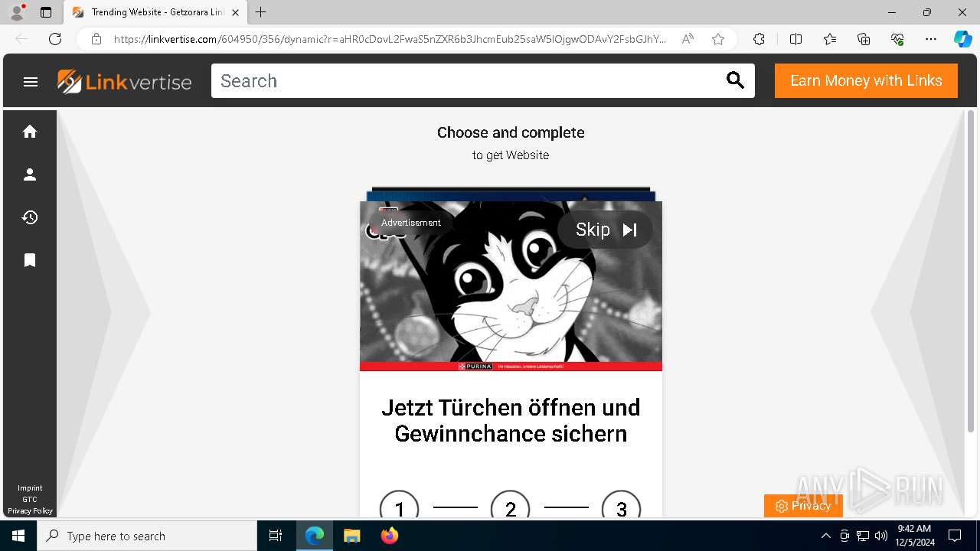980x551 pixels.
Task: Open Home from the sidebar
Action: [30, 132]
